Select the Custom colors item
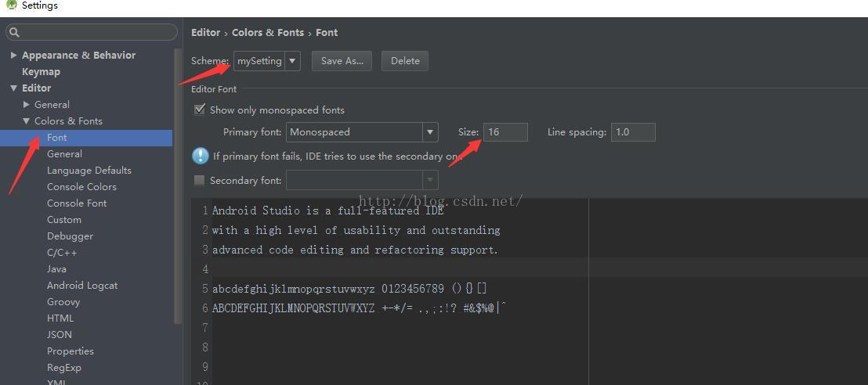This screenshot has width=868, height=385. (64, 220)
